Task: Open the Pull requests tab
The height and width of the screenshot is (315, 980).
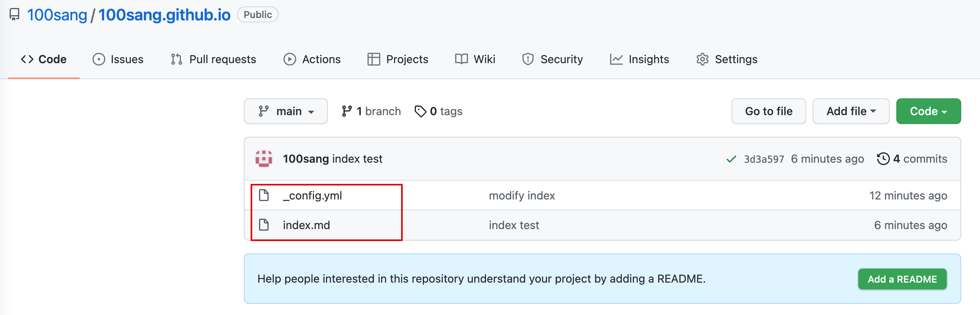Action: pos(213,59)
